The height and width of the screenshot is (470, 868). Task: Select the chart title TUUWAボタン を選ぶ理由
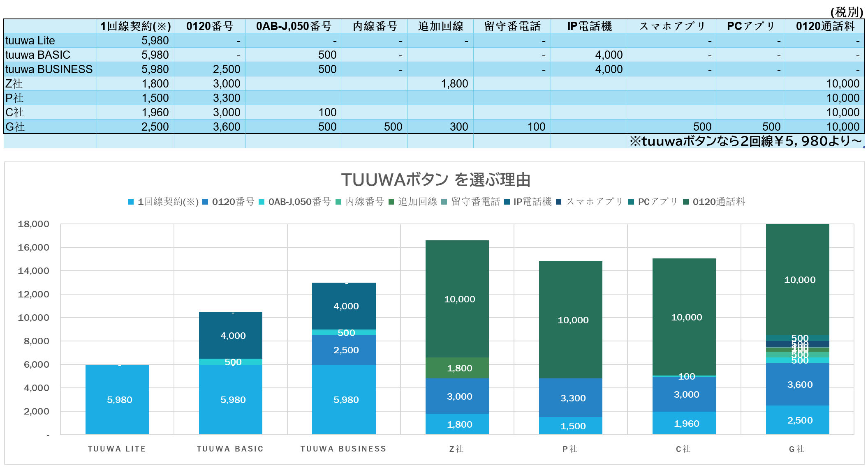pyautogui.click(x=435, y=180)
